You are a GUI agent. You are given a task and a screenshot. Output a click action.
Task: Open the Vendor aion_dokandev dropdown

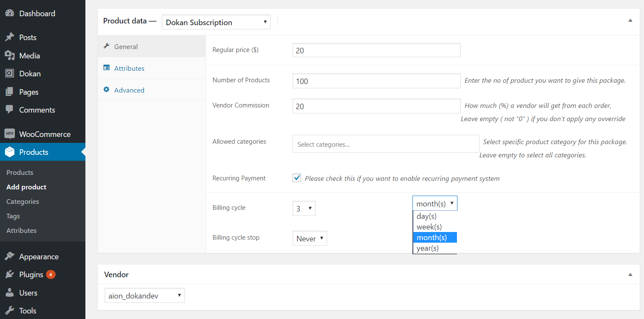(144, 296)
